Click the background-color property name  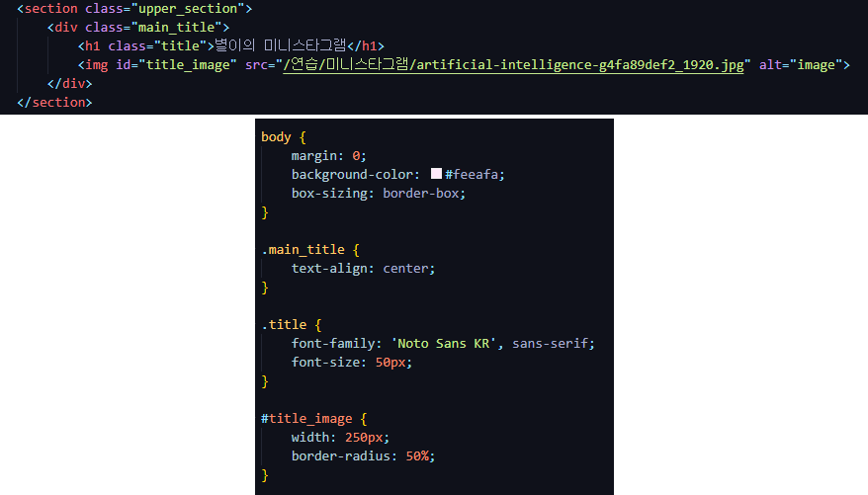tap(352, 174)
